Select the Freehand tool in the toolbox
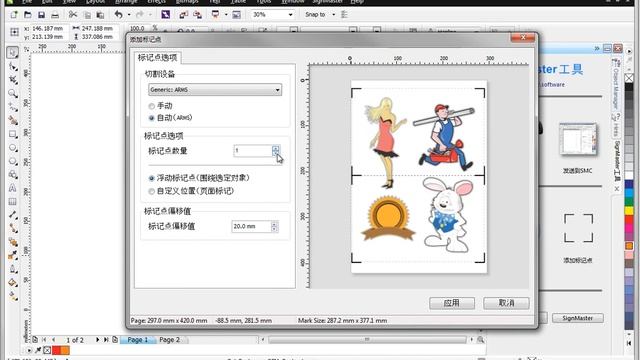The image size is (640, 360). 13,107
